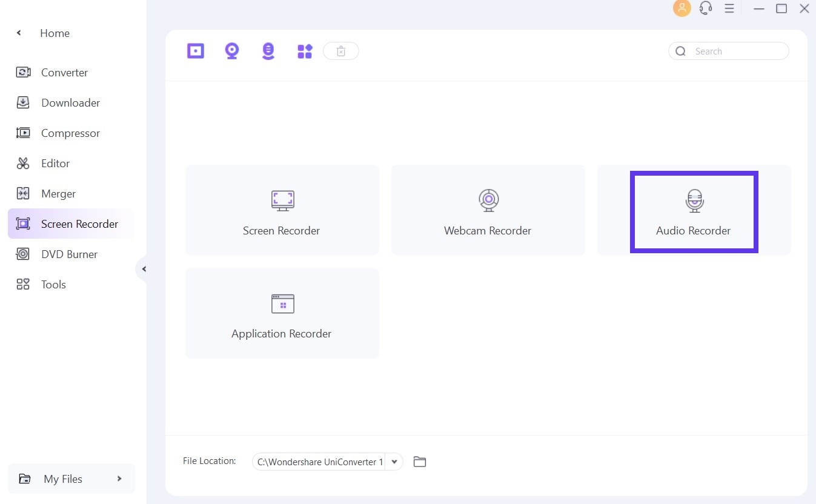
Task: Focus the Search input field
Action: tap(729, 51)
